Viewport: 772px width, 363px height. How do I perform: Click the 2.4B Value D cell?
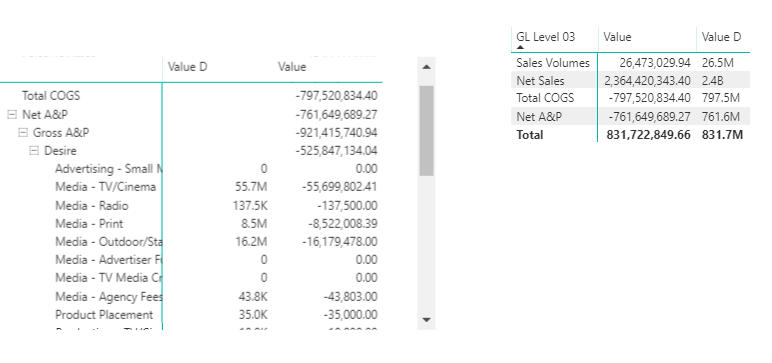[712, 80]
